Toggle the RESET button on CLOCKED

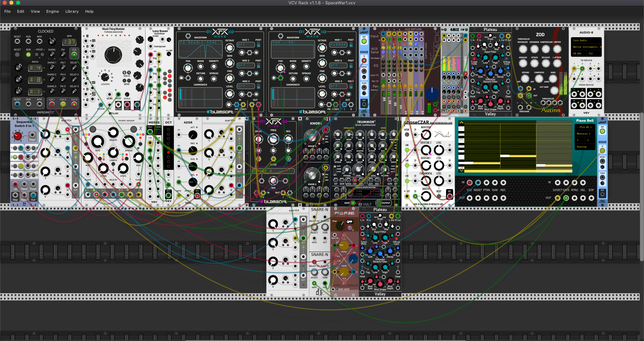pos(17,54)
